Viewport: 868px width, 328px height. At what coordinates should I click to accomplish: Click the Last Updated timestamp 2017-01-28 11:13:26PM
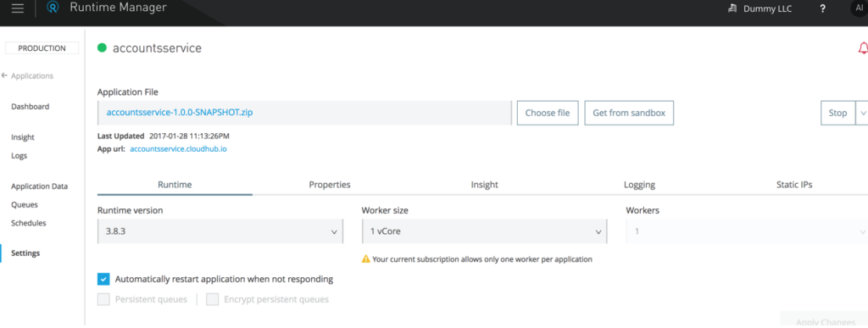tap(189, 136)
